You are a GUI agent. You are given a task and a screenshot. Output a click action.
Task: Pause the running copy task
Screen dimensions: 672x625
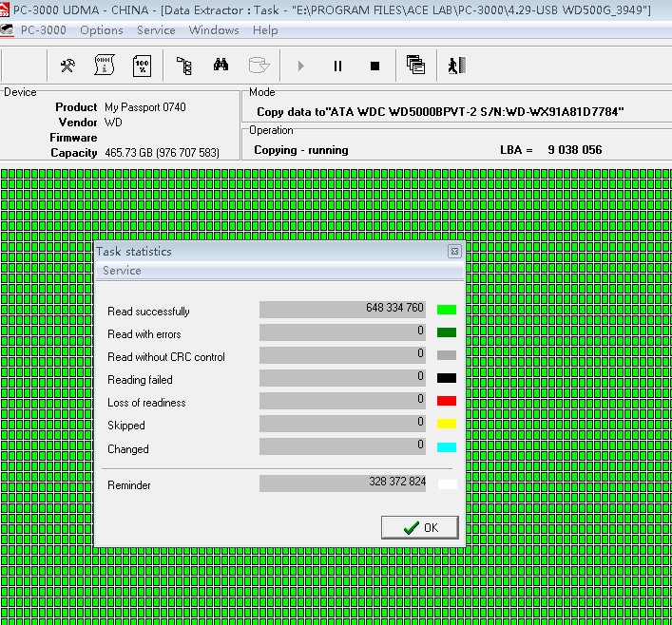click(337, 66)
